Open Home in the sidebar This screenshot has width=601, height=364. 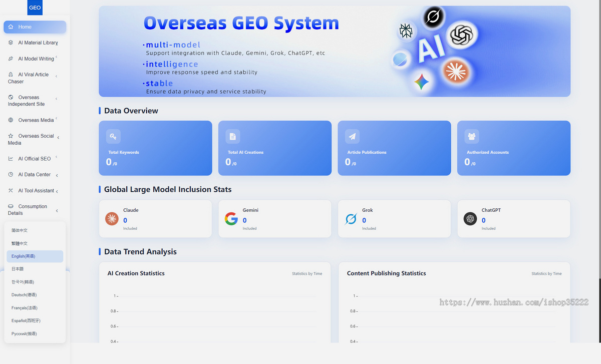click(35, 27)
